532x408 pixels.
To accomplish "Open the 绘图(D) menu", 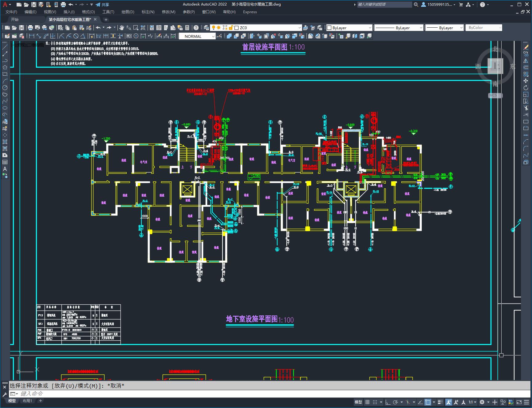I will (128, 12).
